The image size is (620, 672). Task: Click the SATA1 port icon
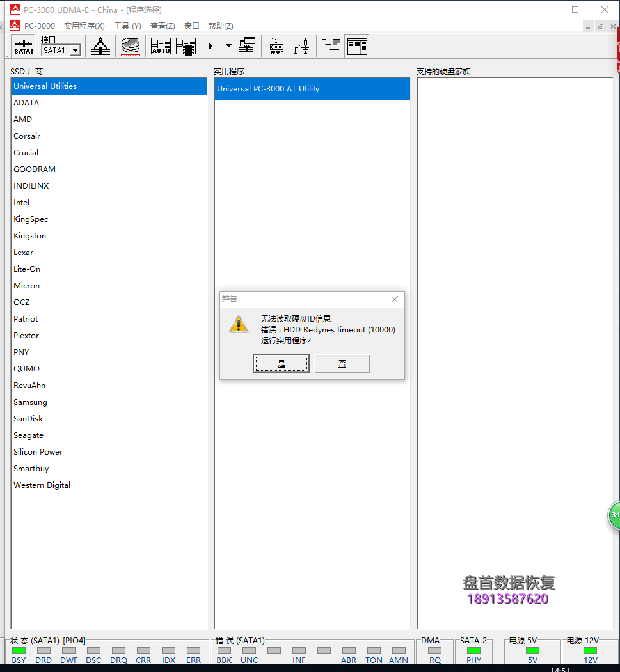tap(24, 46)
